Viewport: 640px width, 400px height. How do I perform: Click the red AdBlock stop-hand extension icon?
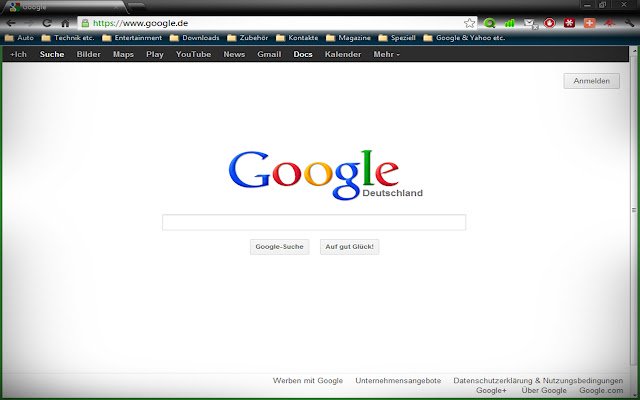click(550, 23)
